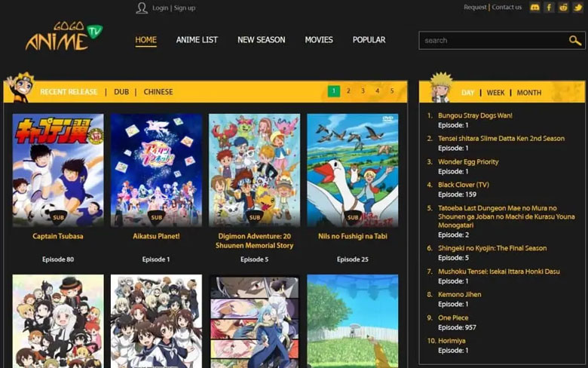Image resolution: width=588 pixels, height=368 pixels.
Task: Open the Request link
Action: coord(475,7)
